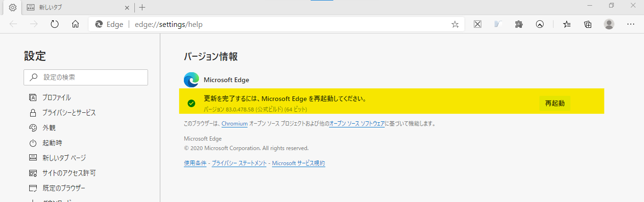The height and width of the screenshot is (202, 644).
Task: Click the Edge site identity label
Action: tap(109, 25)
